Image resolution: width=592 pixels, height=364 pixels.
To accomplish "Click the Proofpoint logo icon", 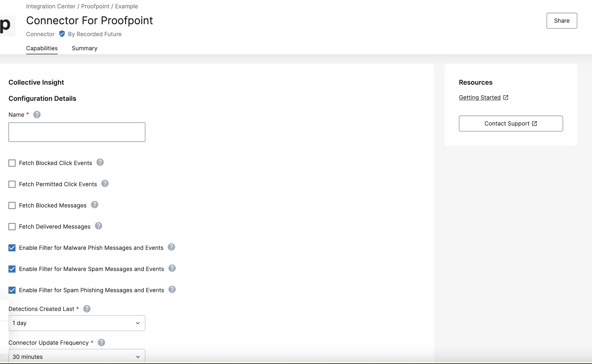I will [x=6, y=26].
